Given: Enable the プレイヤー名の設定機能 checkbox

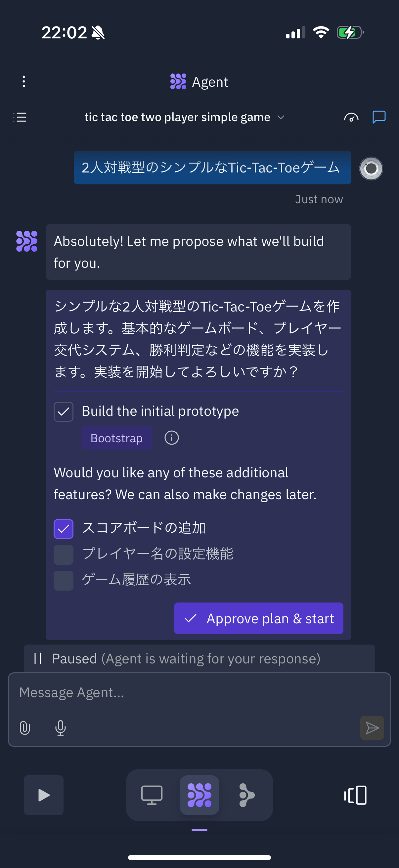Looking at the screenshot, I should coord(64,555).
